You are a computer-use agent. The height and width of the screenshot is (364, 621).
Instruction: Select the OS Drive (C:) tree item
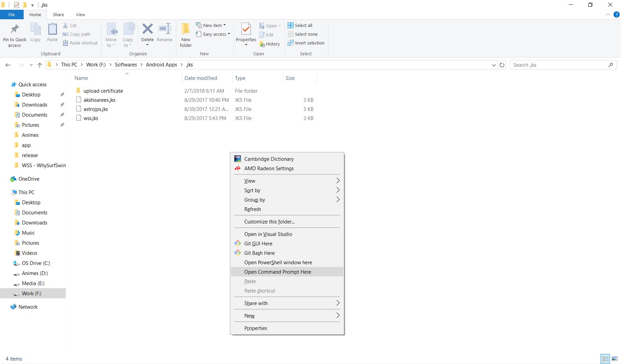coord(36,263)
